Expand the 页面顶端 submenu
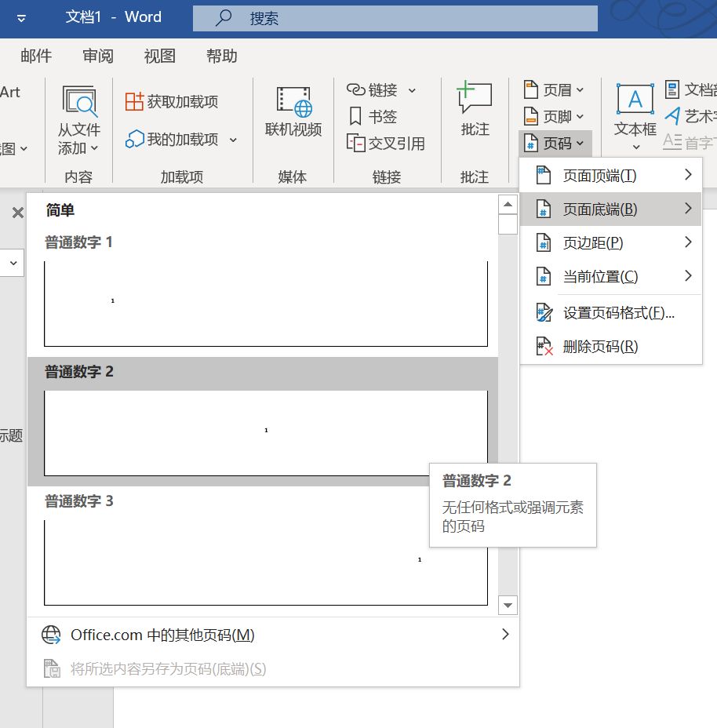The height and width of the screenshot is (728, 717). tap(612, 175)
